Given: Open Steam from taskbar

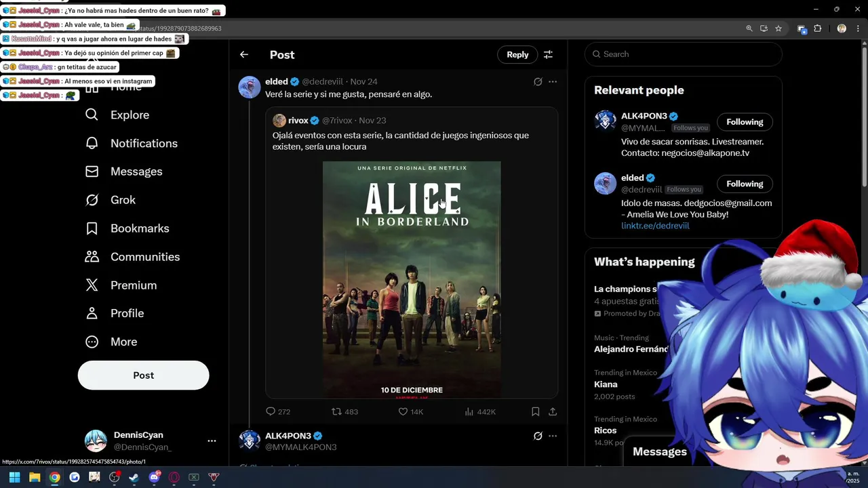Looking at the screenshot, I should click(134, 477).
